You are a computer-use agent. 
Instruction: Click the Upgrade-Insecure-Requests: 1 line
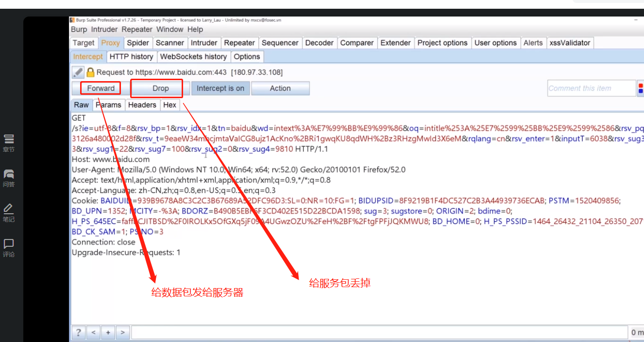(126, 253)
